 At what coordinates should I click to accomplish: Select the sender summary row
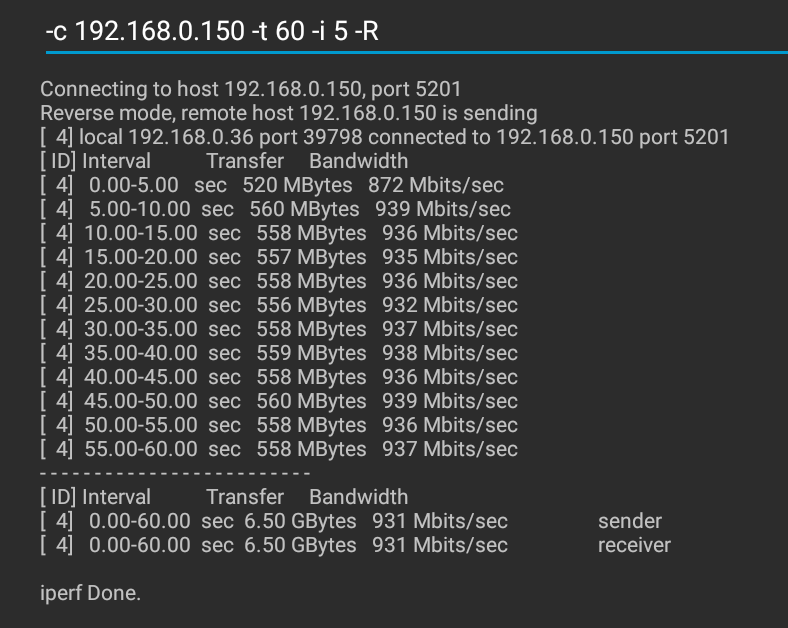pos(355,521)
